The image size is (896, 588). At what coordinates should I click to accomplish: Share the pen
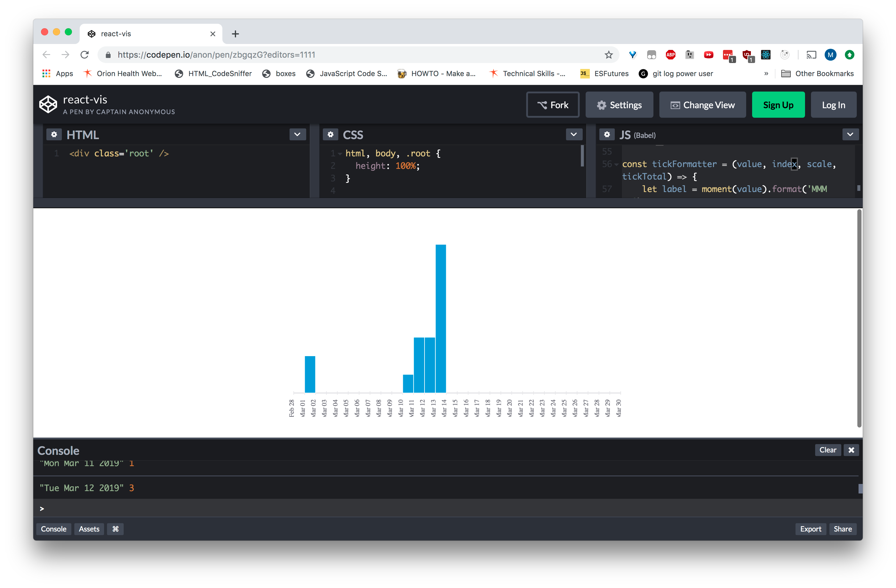pyautogui.click(x=842, y=529)
